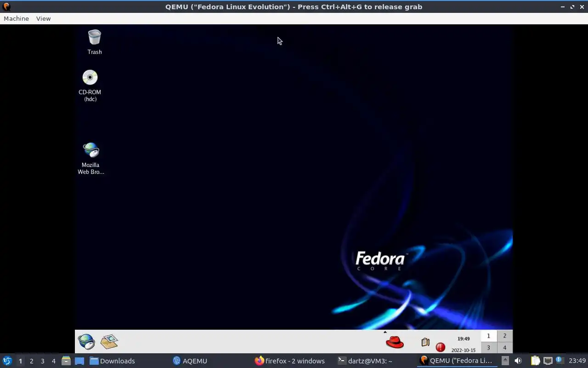This screenshot has width=588, height=368.
Task: Open the host notification tray icon
Action: pos(559,360)
